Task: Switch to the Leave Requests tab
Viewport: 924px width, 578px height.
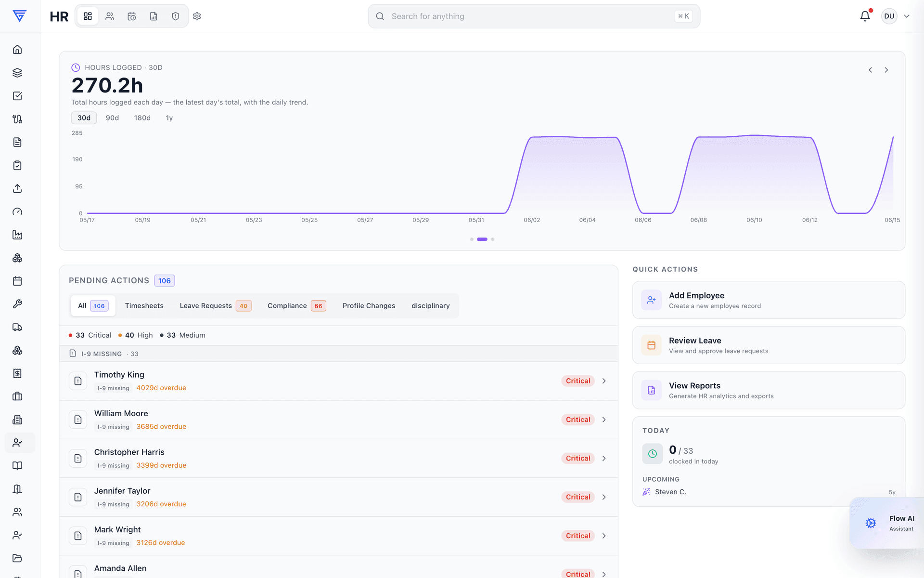Action: click(215, 306)
